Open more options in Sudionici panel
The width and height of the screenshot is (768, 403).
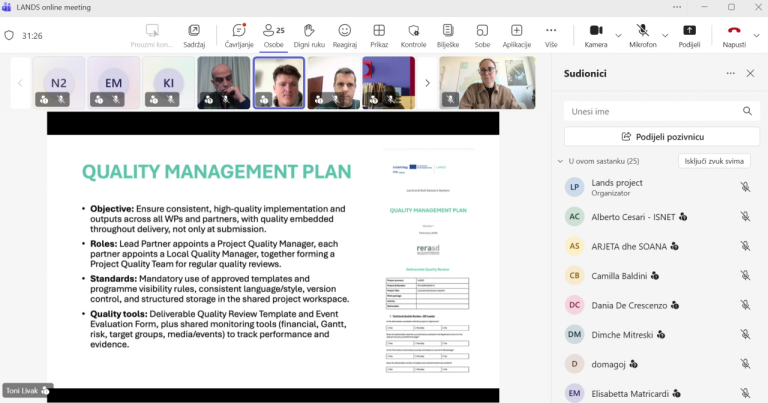[x=730, y=73]
